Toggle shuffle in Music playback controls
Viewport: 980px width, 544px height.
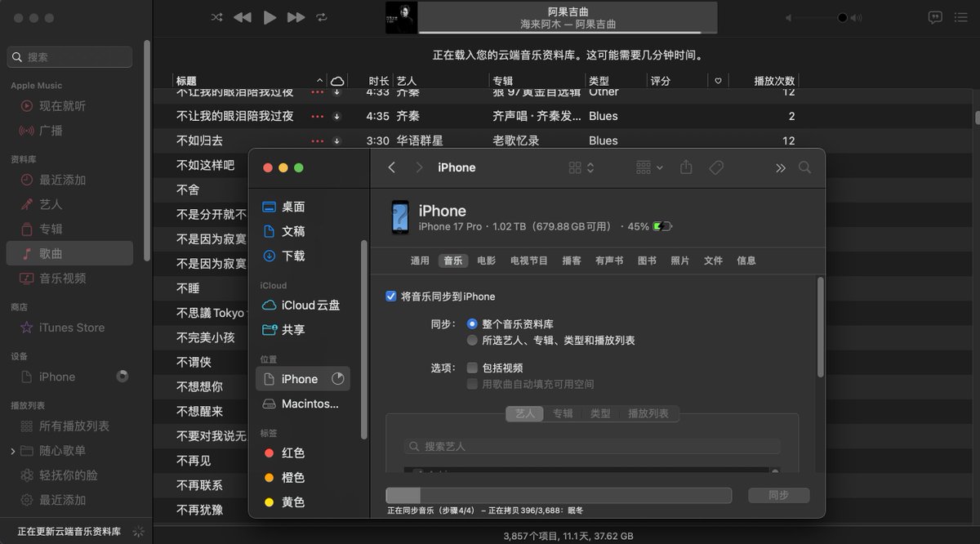216,17
